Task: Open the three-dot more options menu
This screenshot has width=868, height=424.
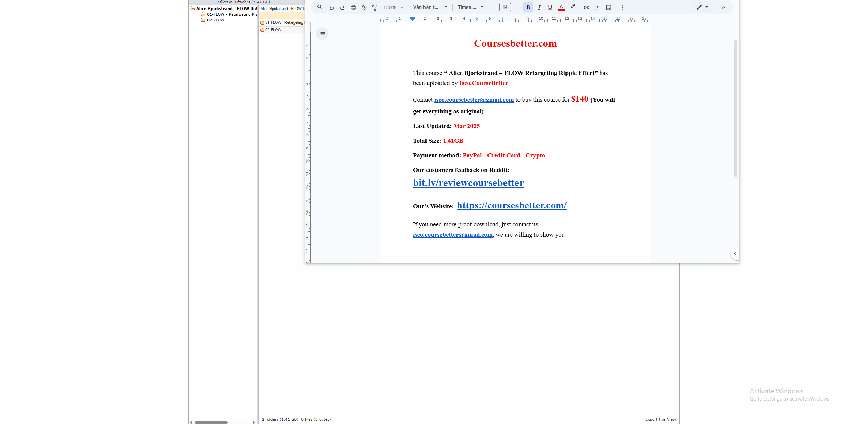Action: (x=622, y=7)
